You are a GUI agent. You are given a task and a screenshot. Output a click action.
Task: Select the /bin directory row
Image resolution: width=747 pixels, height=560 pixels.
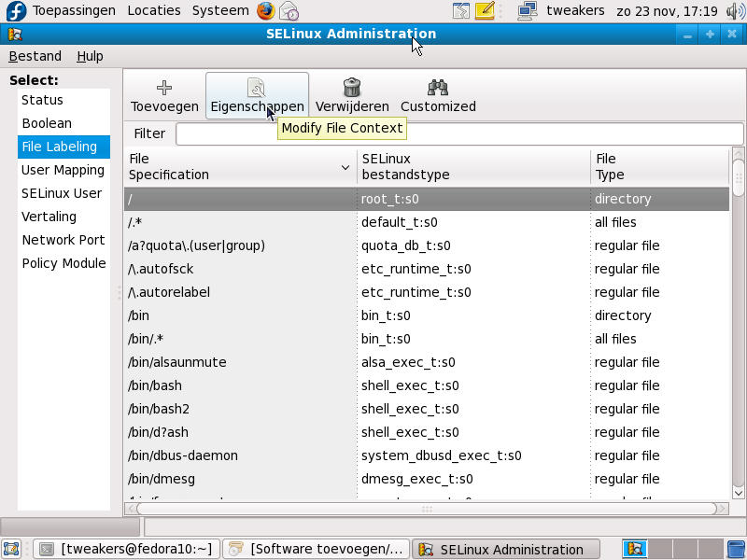point(427,315)
